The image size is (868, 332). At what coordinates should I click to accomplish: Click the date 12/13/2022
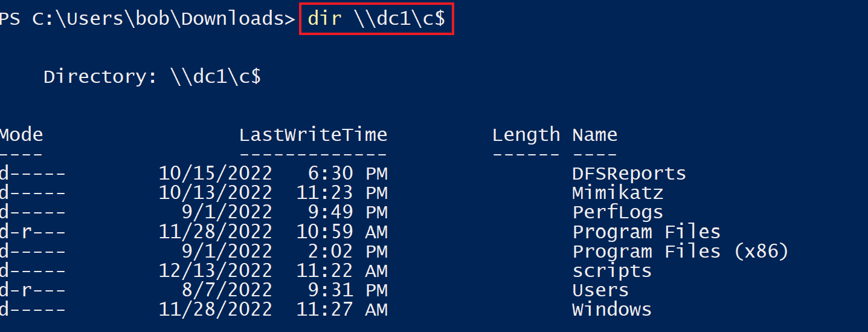(215, 271)
